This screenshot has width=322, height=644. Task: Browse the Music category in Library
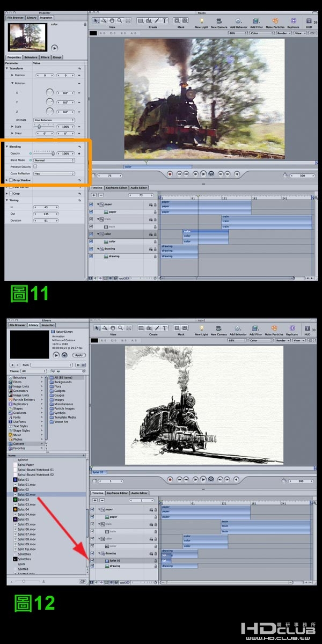point(19,435)
